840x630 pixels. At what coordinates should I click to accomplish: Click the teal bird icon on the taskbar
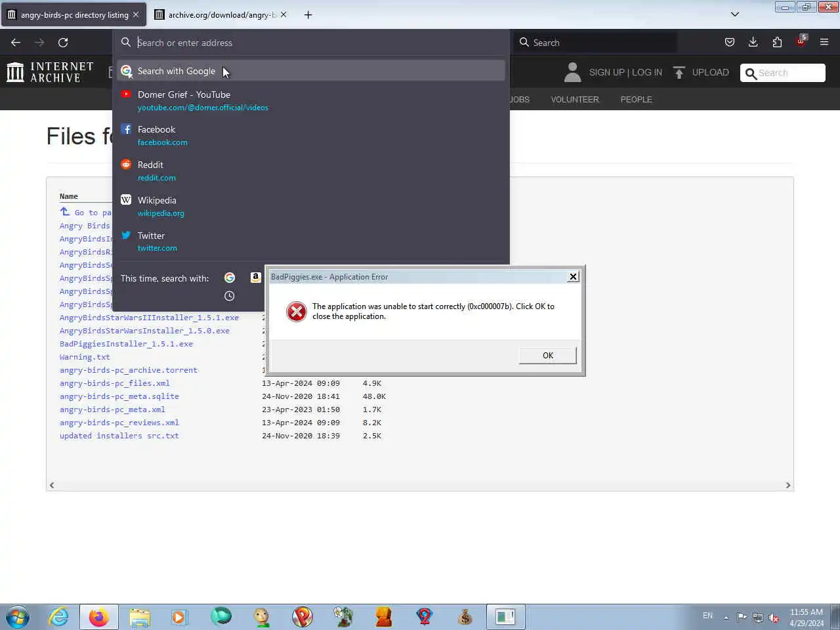221,616
